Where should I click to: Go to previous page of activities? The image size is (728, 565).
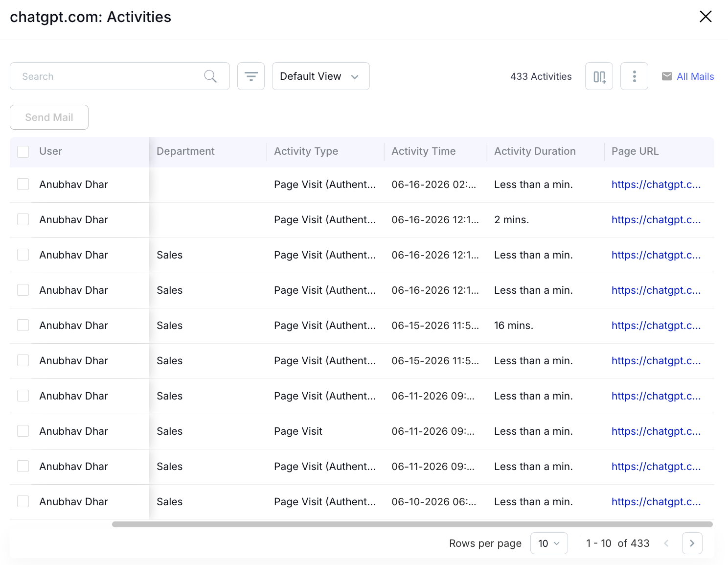pos(666,543)
